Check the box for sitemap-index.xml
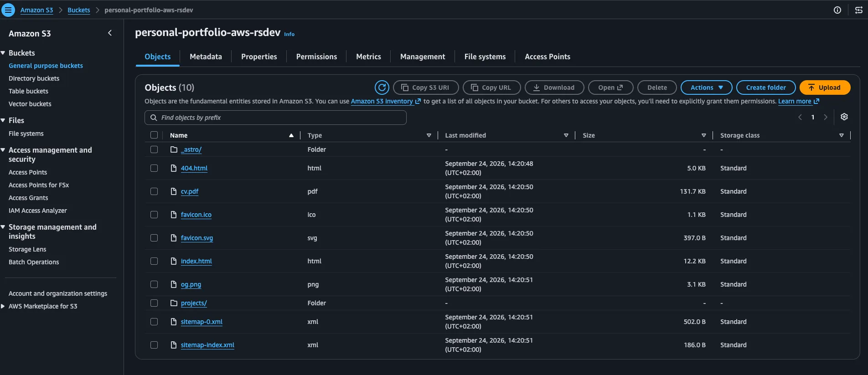868x375 pixels. [x=154, y=345]
